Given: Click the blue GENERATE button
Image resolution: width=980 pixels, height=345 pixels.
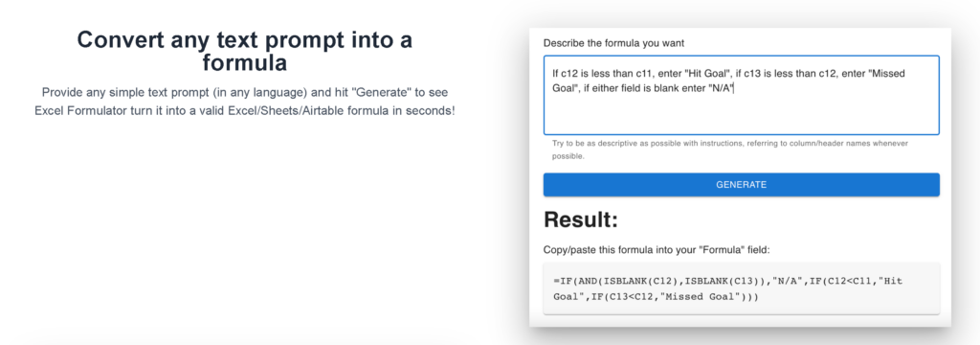Looking at the screenshot, I should click(x=742, y=185).
